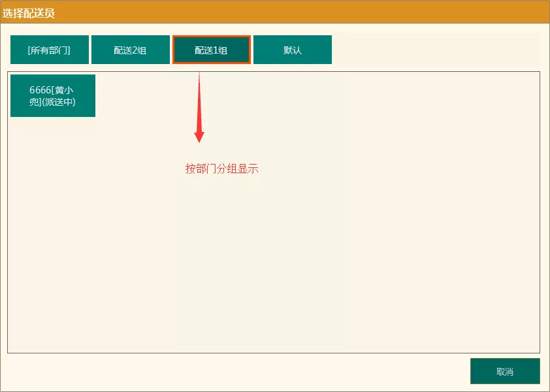The width and height of the screenshot is (550, 392).
Task: Click the dialog title text 选择配送员
Action: click(x=28, y=13)
